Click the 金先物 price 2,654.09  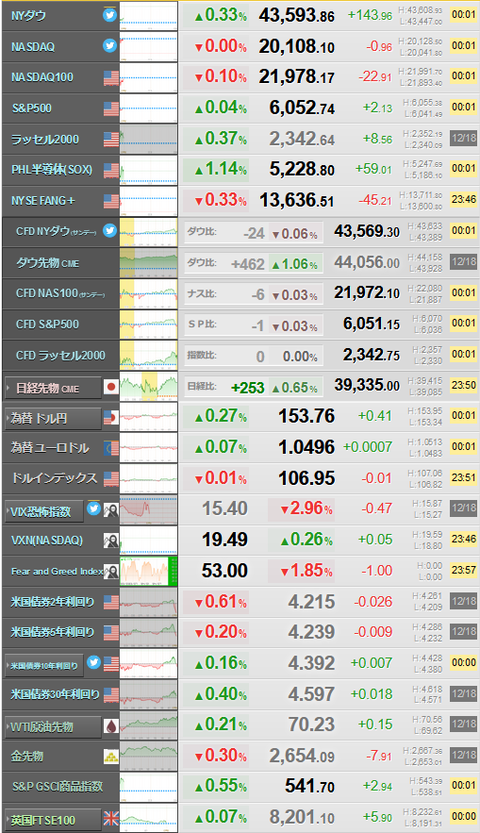[x=302, y=755]
